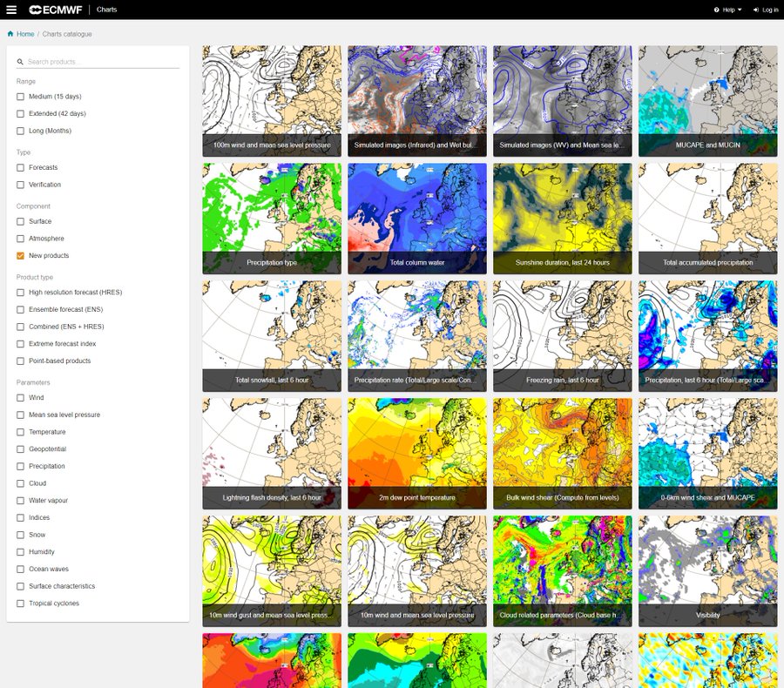Open 2m dew point temperature chart
The height and width of the screenshot is (688, 784).
click(417, 454)
